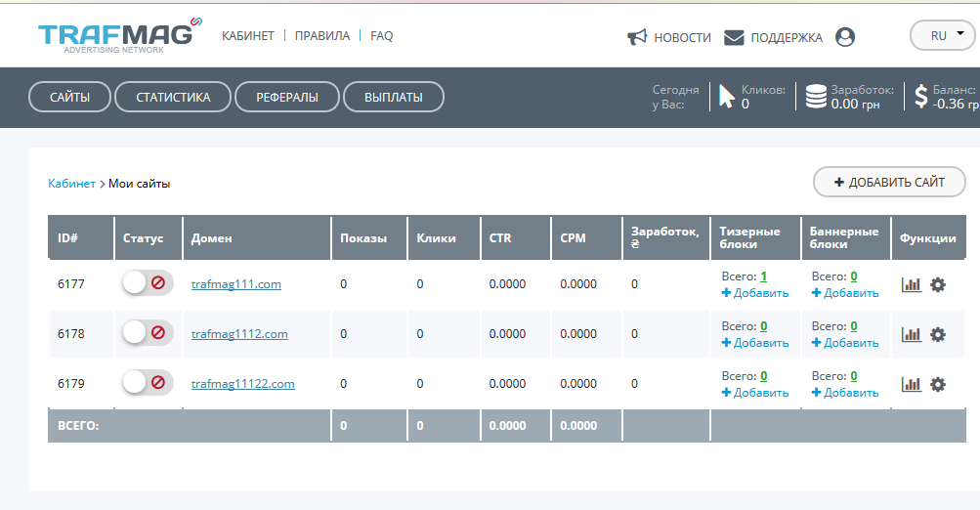980x510 pixels.
Task: Click the user profile icon in header
Action: tap(845, 37)
